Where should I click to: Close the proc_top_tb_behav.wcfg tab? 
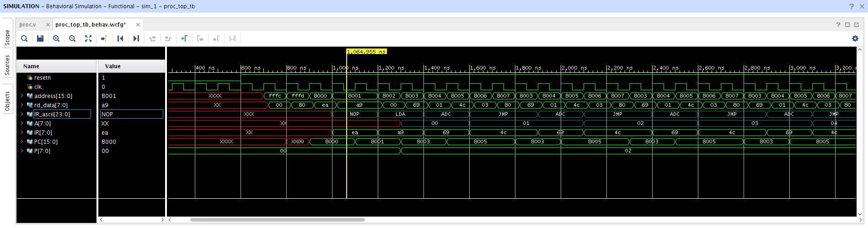coord(138,25)
